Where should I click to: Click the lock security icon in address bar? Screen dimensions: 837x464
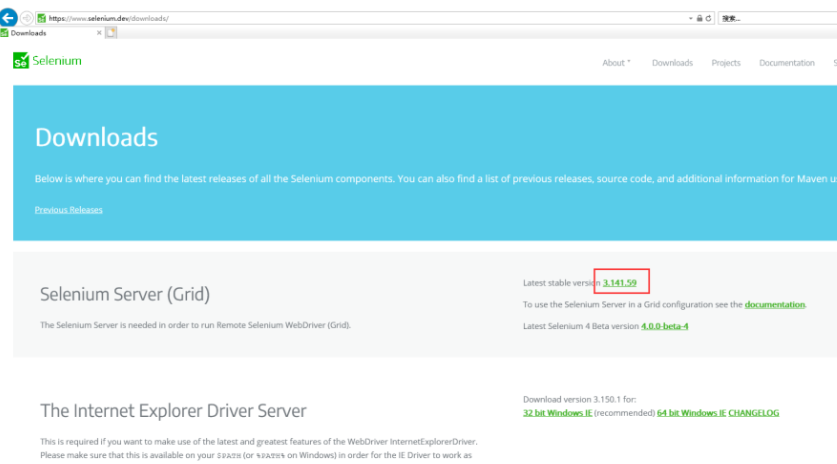click(699, 18)
